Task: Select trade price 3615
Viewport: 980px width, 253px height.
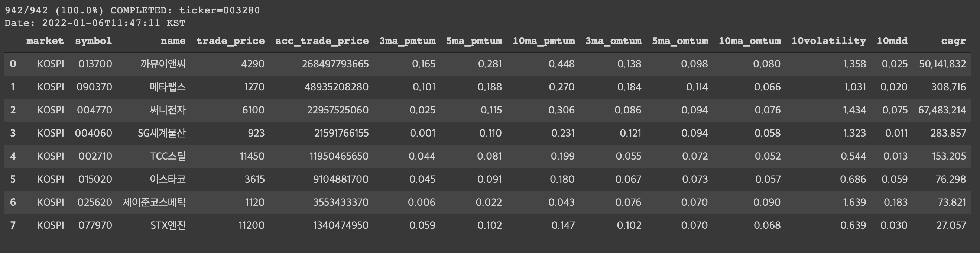Action: (x=254, y=179)
